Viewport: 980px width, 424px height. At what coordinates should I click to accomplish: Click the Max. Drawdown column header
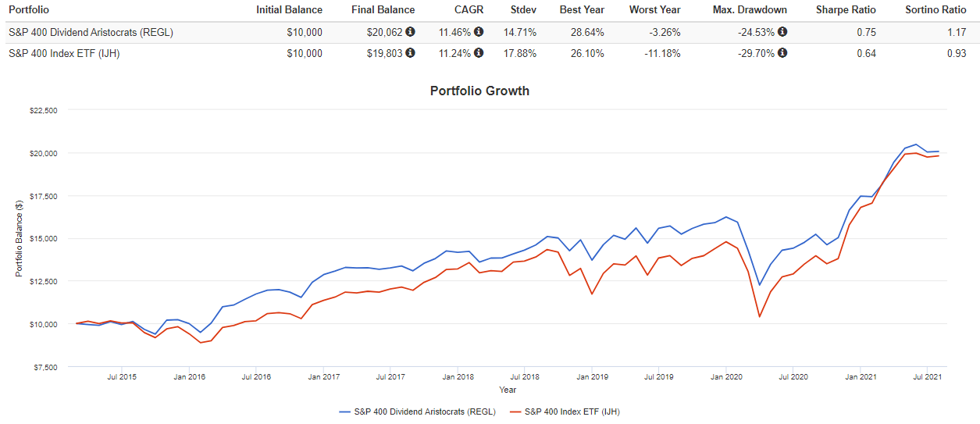coord(750,10)
